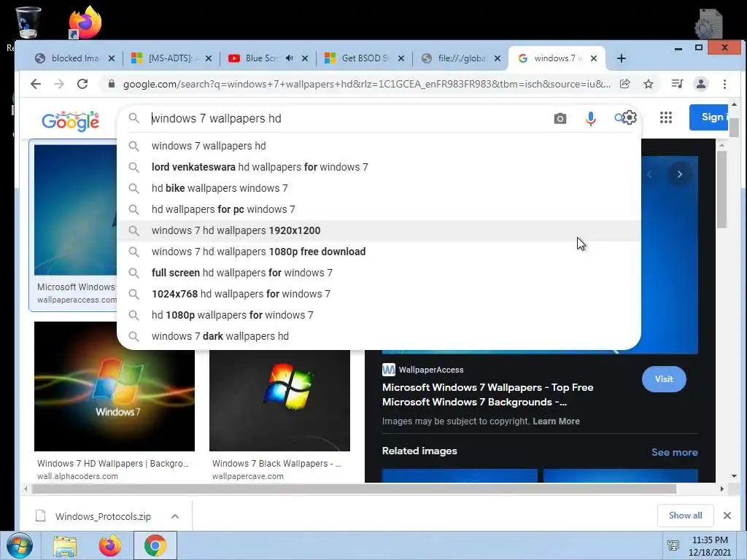Select suggestion 'lord venkateswara hd wallpapers'
Viewport: 747px width, 560px height.
pyautogui.click(x=379, y=167)
